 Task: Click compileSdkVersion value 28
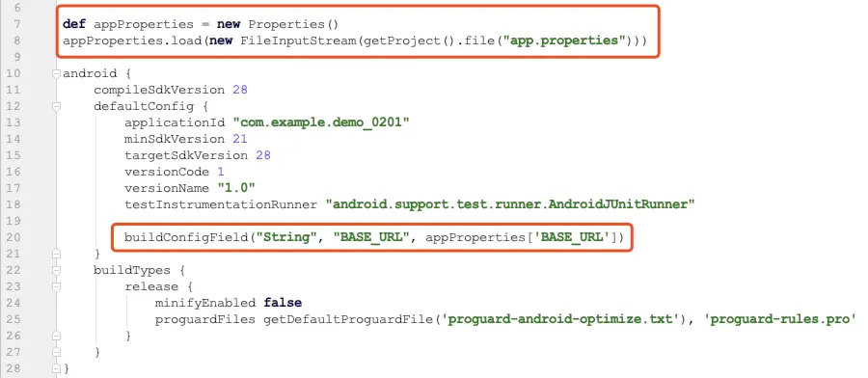coord(240,90)
